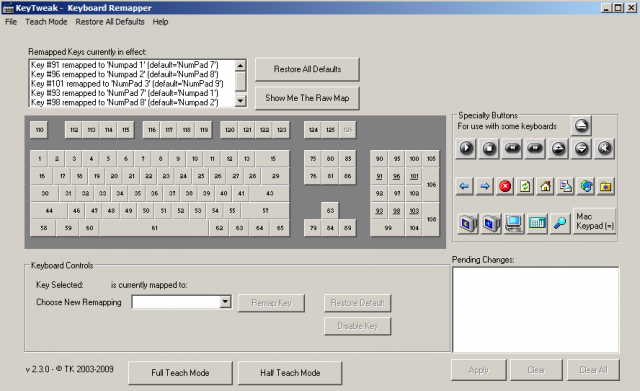
Task: Click the Sleep monitor icon with moon
Action: coord(468,223)
